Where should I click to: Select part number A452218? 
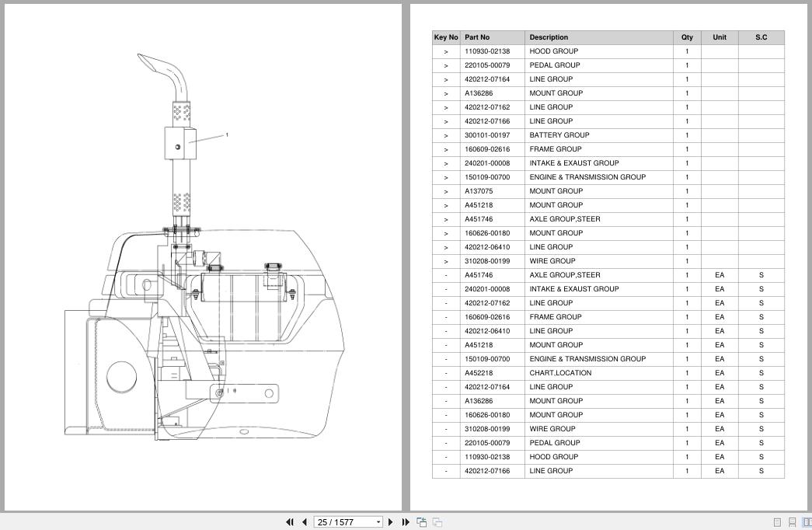(479, 373)
